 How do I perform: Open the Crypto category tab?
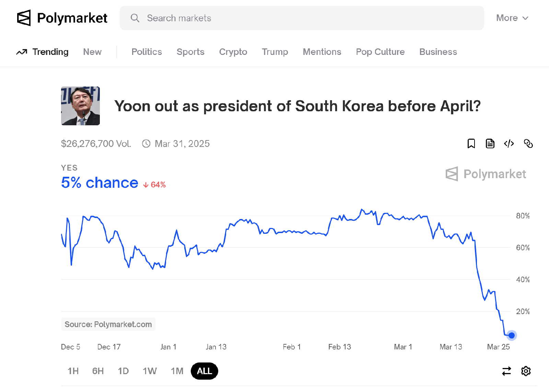pyautogui.click(x=233, y=52)
